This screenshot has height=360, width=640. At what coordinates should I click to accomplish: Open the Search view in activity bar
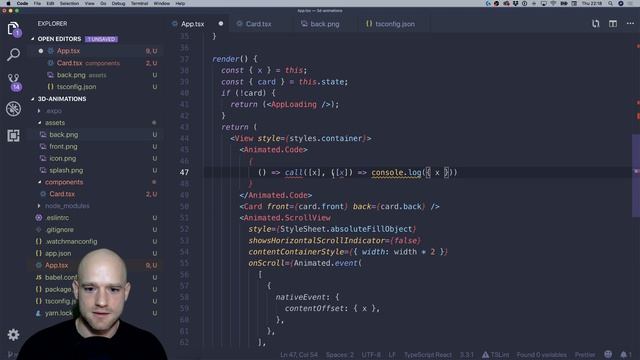(13, 54)
